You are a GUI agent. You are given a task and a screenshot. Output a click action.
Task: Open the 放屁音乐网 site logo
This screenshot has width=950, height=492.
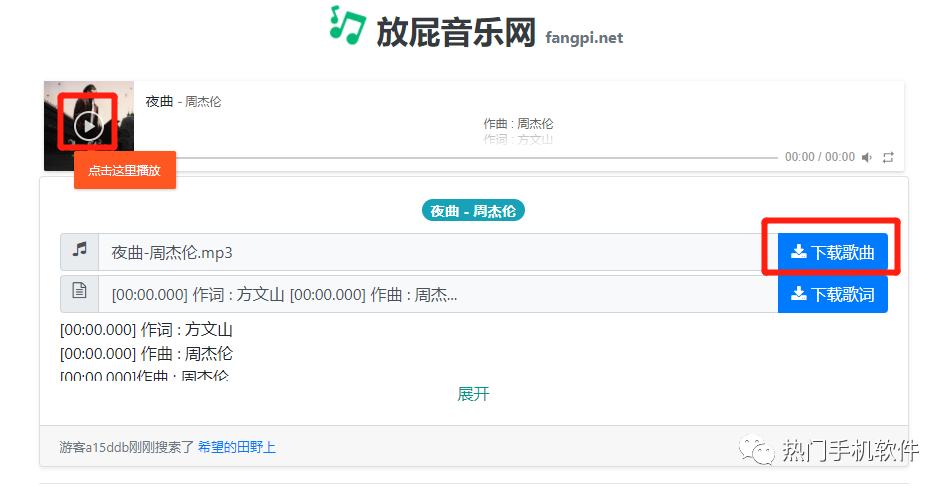[x=456, y=32]
